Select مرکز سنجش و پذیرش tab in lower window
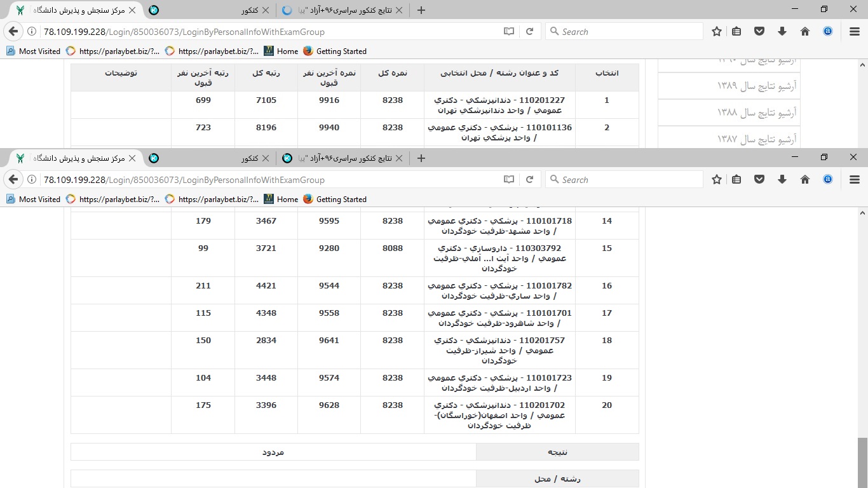This screenshot has width=868, height=488. coord(75,158)
